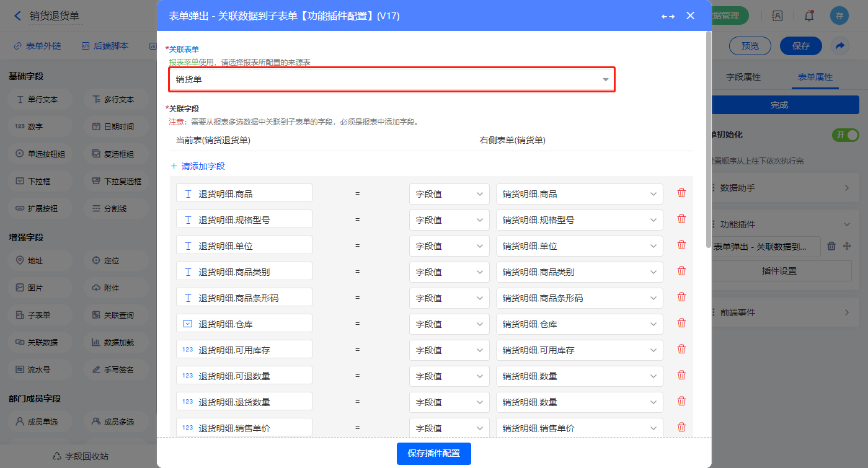868x468 pixels.
Task: Open the notification bell icon
Action: pos(808,16)
